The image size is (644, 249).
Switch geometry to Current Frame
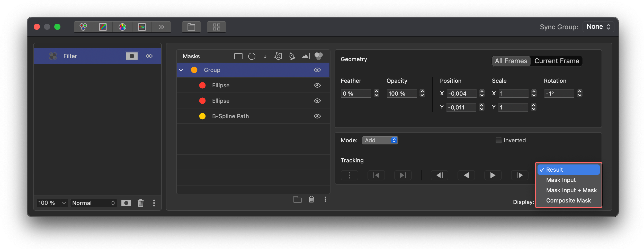point(557,61)
